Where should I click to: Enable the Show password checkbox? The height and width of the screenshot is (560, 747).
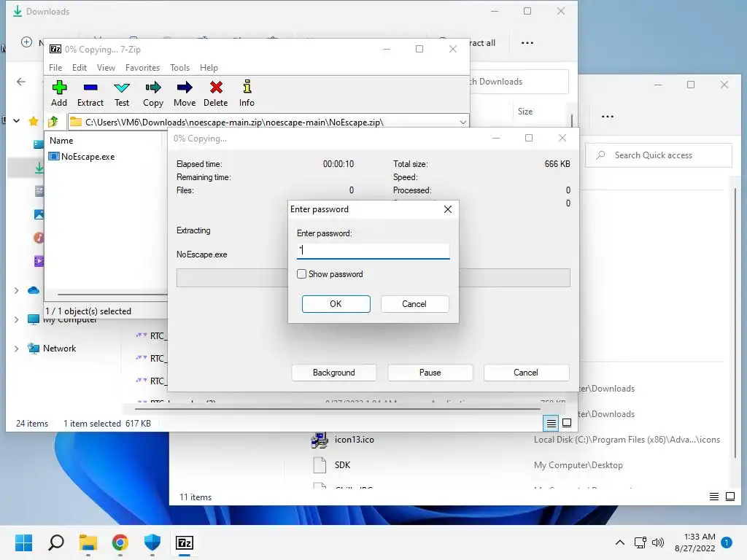(301, 274)
